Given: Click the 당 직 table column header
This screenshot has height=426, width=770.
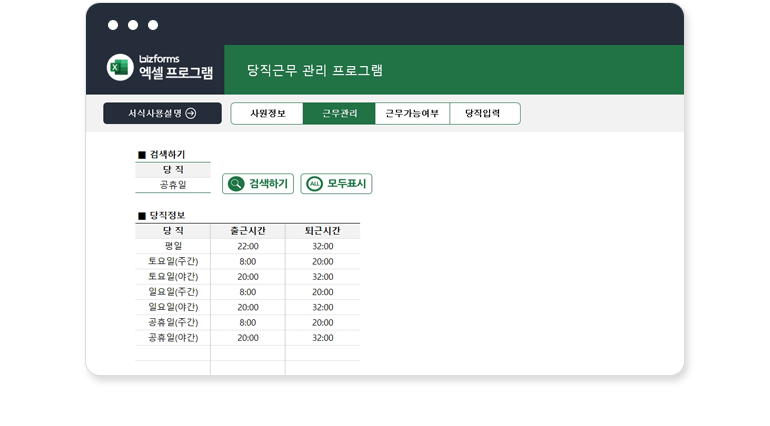Looking at the screenshot, I should [x=173, y=231].
